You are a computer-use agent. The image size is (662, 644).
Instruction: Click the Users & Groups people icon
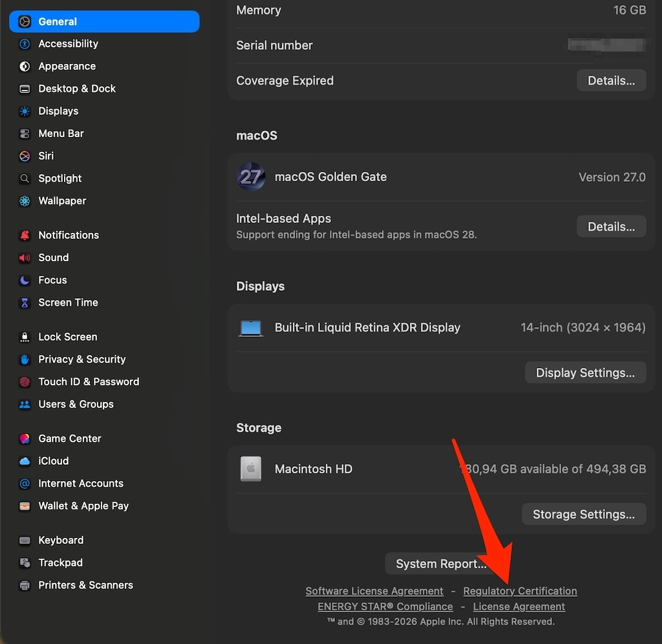(x=25, y=404)
